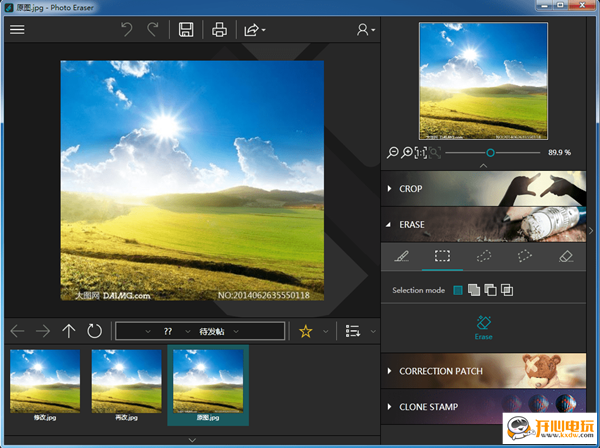This screenshot has width=600, height=448.
Task: Select the marker brush selection tool
Action: pos(401,256)
